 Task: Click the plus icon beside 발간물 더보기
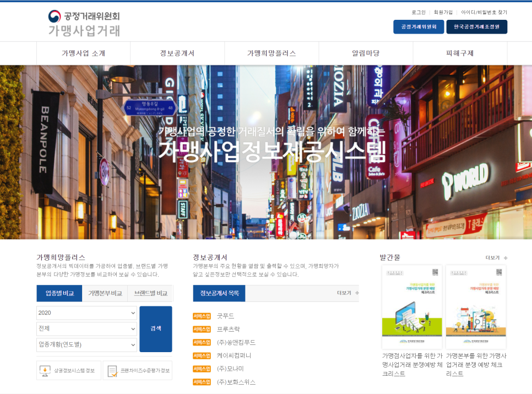506,258
